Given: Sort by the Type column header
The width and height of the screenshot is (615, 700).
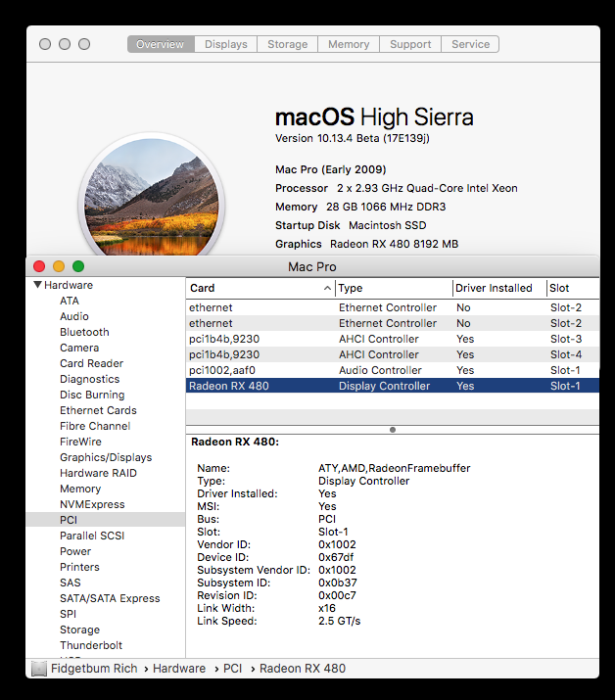Looking at the screenshot, I should click(394, 288).
